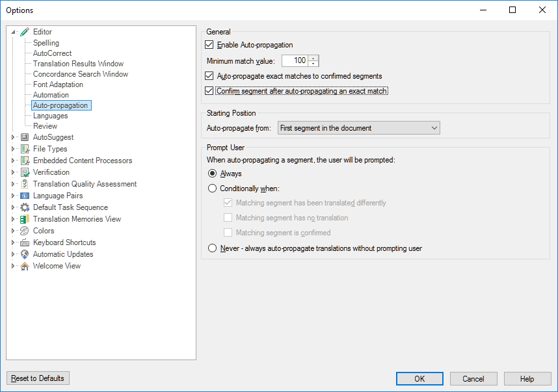Open the Spelling settings page
Screen dimensions: 558x392
[46, 43]
